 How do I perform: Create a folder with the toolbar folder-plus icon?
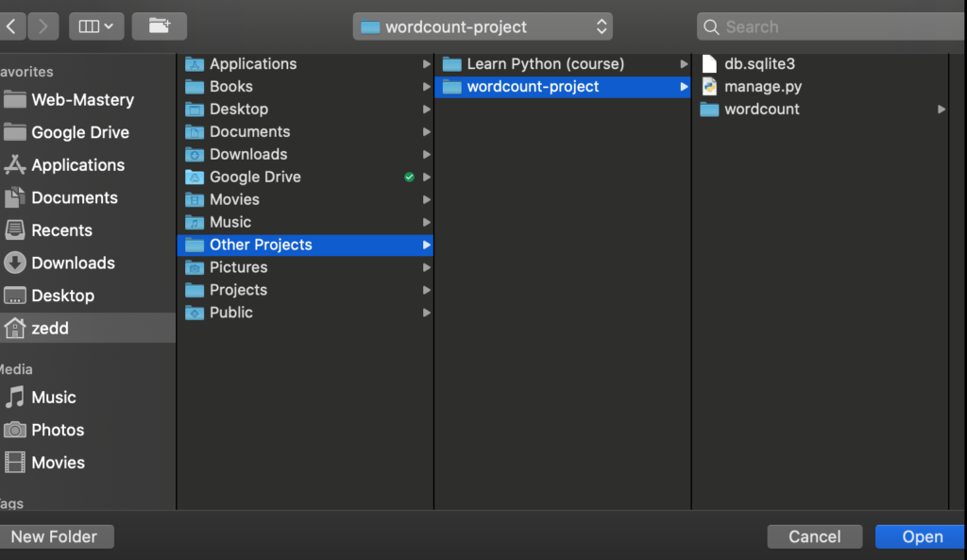(x=159, y=26)
